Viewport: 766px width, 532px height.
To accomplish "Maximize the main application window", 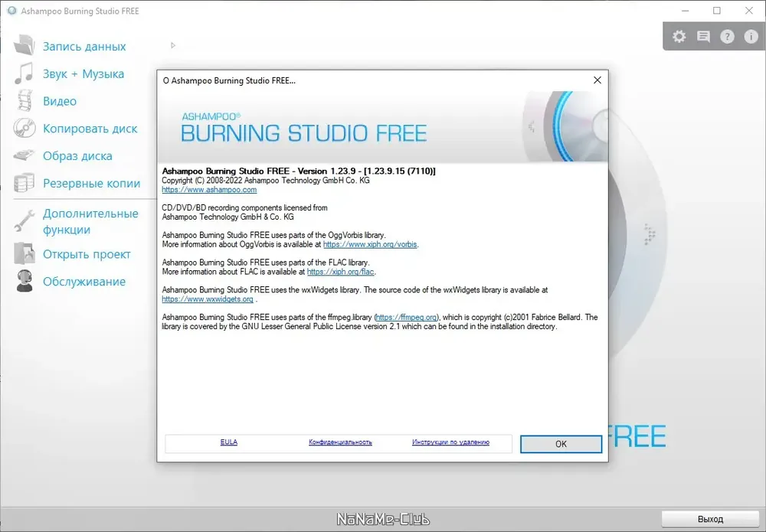I will (x=717, y=11).
